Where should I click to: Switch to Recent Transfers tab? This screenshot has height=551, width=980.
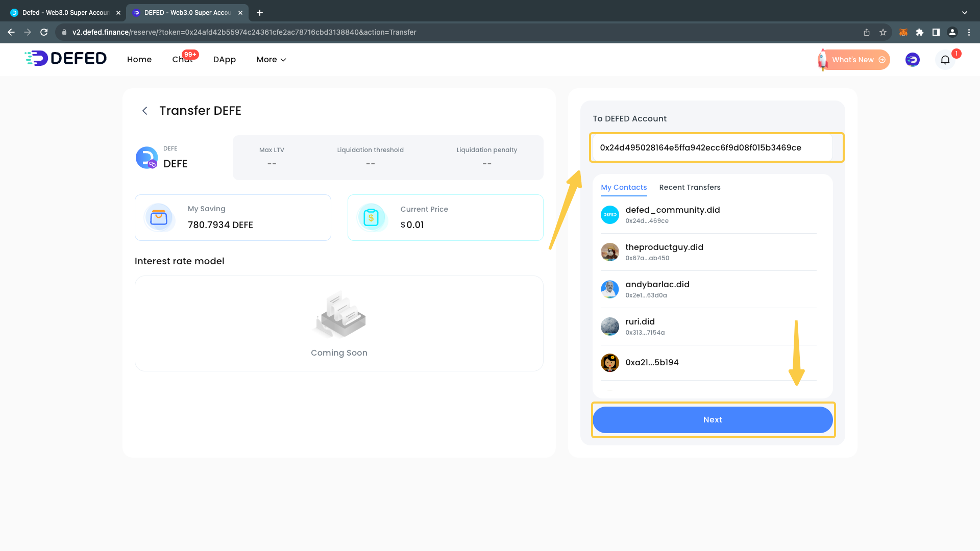coord(690,187)
